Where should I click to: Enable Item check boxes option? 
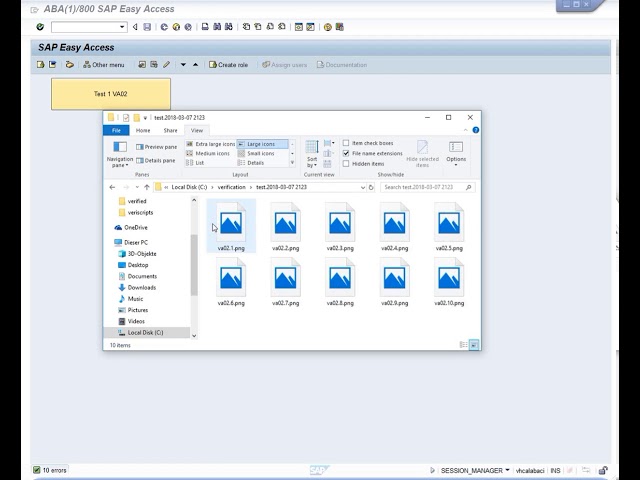tap(346, 143)
